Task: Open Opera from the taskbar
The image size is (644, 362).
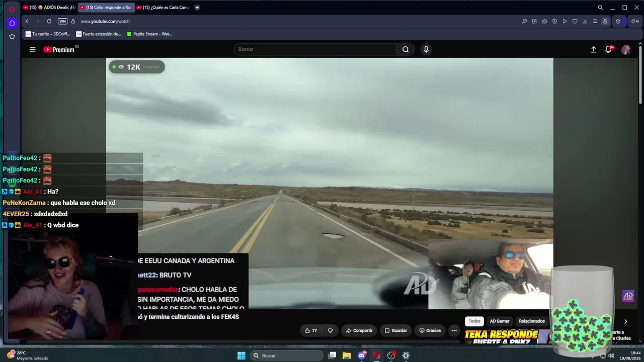Action: click(376, 356)
